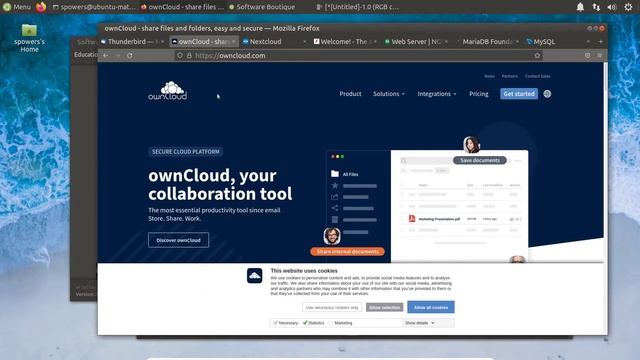Click the padlock site info icon
The image size is (640, 360).
(189, 56)
